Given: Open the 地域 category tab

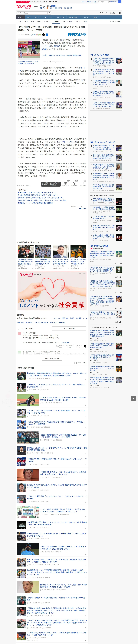Looking at the screenshot, I should pyautogui.click(x=85, y=21).
